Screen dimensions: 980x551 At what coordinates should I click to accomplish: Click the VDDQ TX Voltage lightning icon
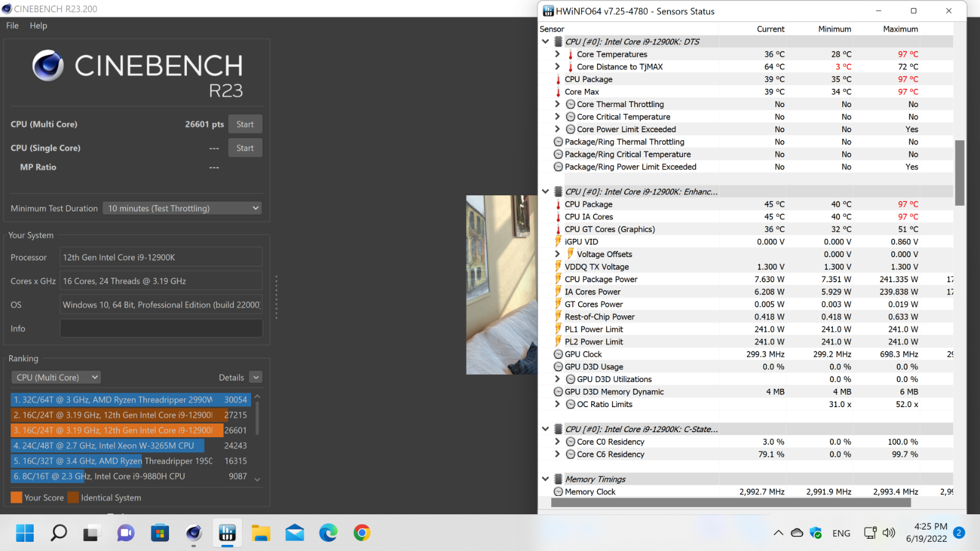(558, 266)
